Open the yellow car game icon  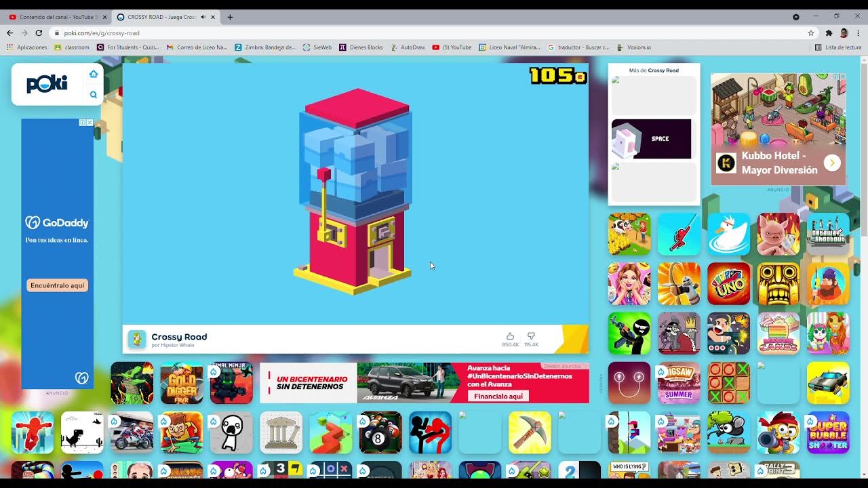pyautogui.click(x=828, y=383)
